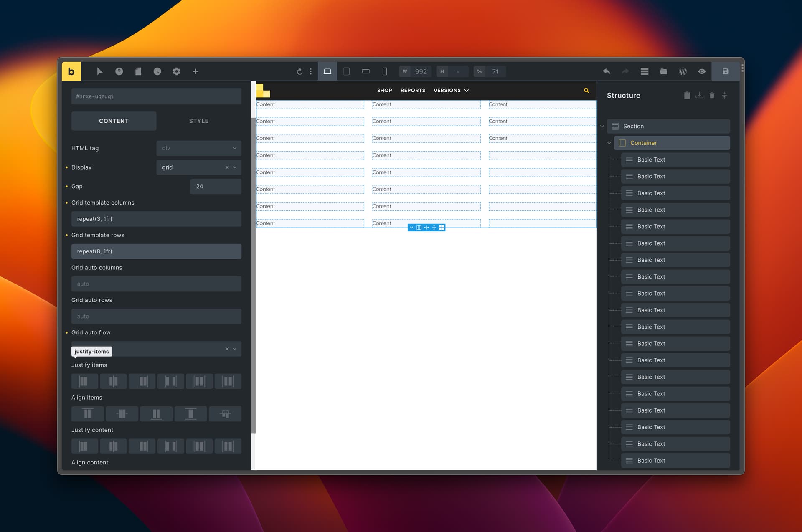802x532 pixels.
Task: Click the WordPress logo icon
Action: pos(683,71)
